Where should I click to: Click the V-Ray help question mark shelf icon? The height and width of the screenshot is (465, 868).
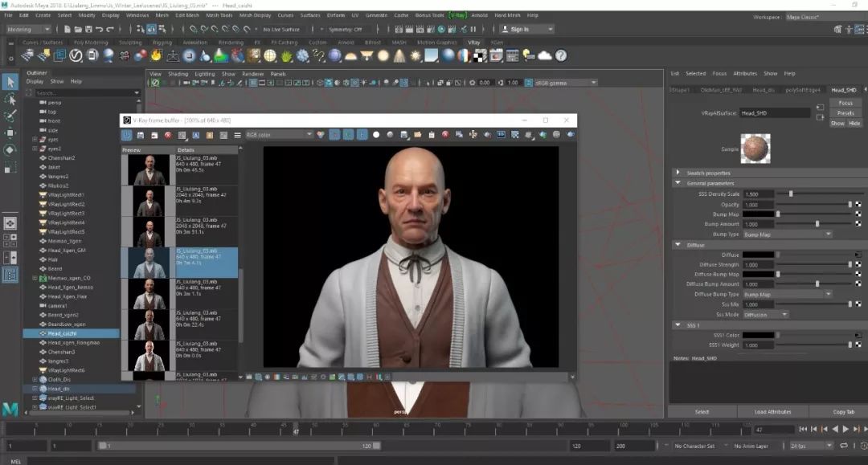[x=561, y=55]
